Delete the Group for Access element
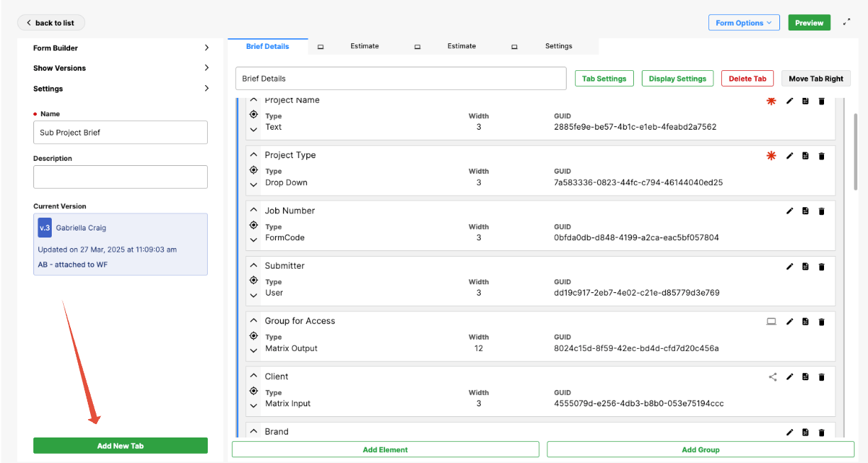868x463 pixels. tap(821, 322)
